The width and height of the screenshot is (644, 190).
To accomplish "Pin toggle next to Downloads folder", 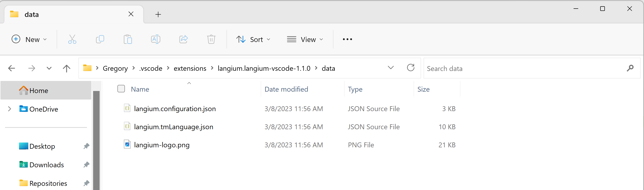I will 86,165.
